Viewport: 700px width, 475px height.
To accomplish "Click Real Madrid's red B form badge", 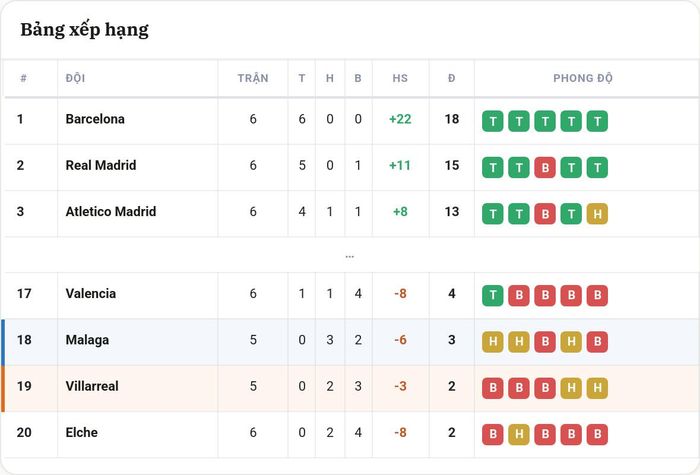I will click(x=545, y=167).
